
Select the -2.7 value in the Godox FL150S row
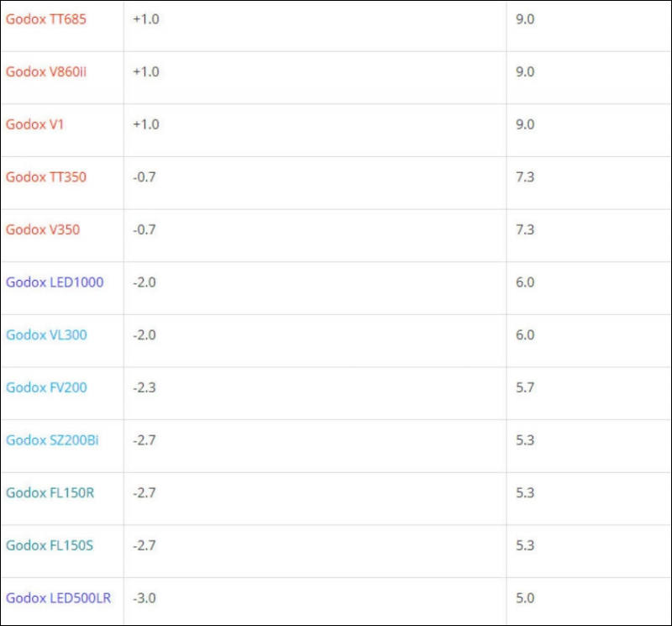coord(144,545)
